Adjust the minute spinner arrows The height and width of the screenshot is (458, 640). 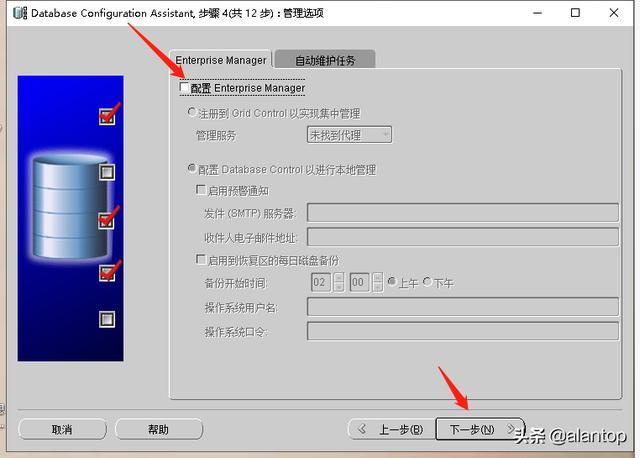[x=378, y=282]
